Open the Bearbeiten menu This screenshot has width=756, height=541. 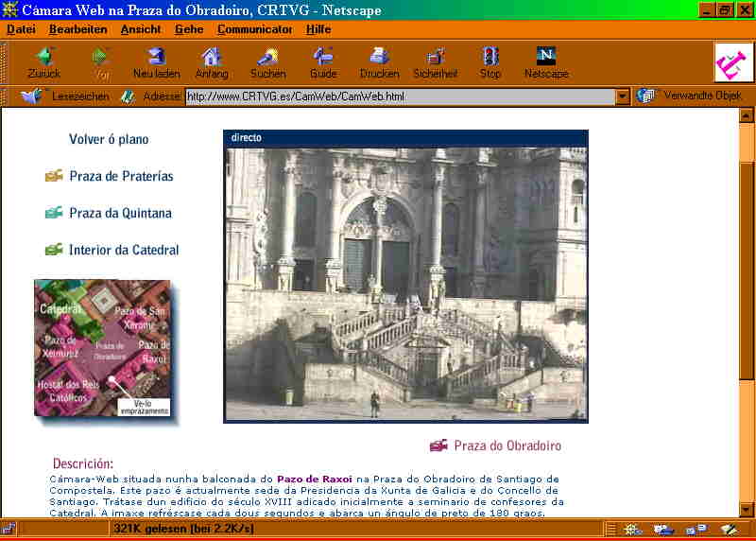[x=77, y=29]
